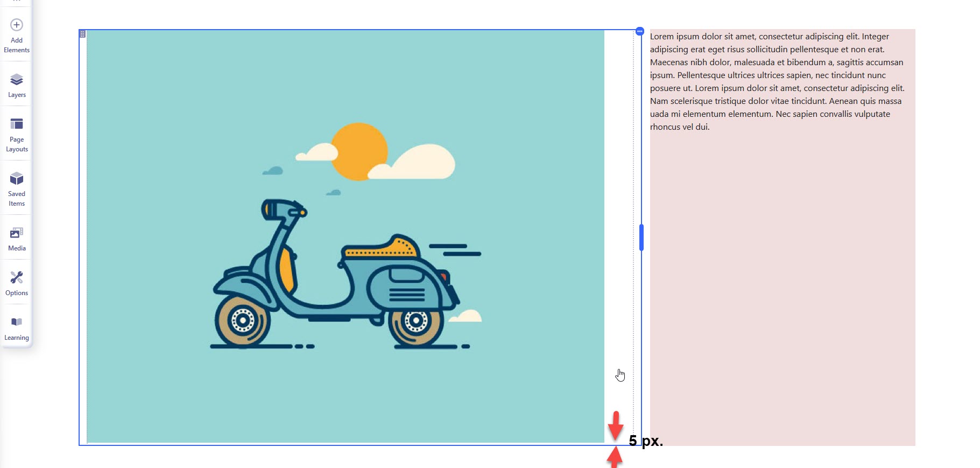This screenshot has height=468, width=980.
Task: Open the Add Elements panel
Action: [x=17, y=36]
